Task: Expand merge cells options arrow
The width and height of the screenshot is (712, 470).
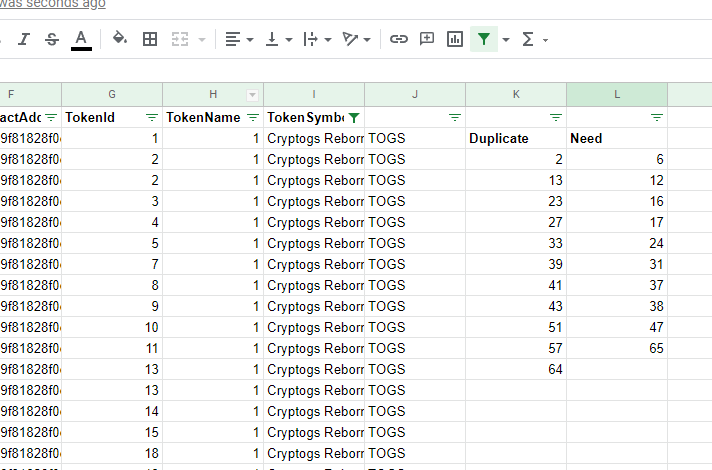Action: tap(202, 40)
